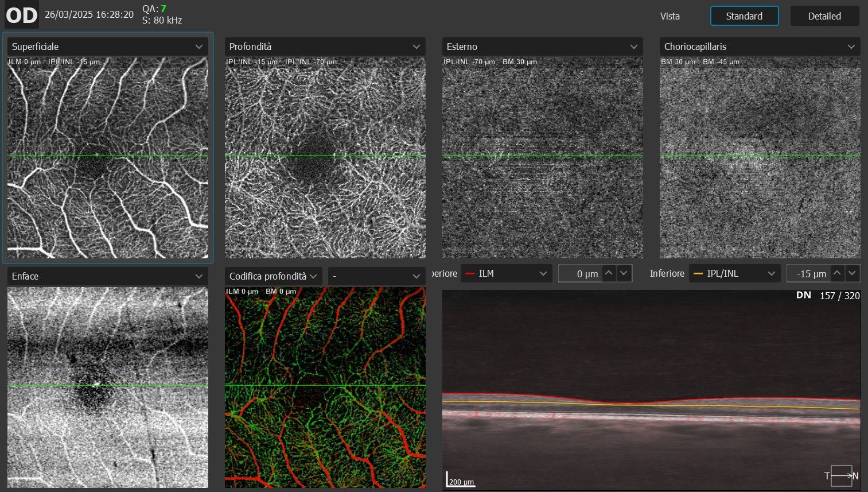Select the Profondità deep plexus image
Viewport: 868px width, 492px height.
tap(325, 158)
